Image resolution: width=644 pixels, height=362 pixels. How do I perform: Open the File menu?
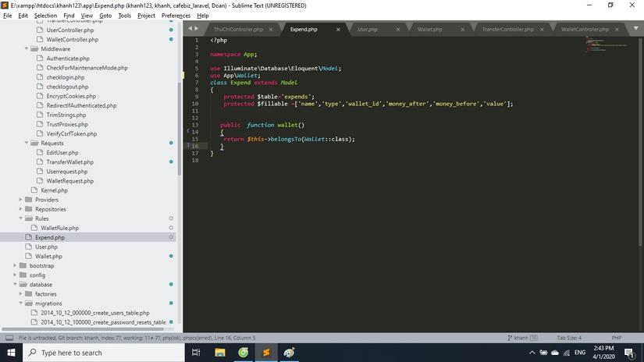7,16
